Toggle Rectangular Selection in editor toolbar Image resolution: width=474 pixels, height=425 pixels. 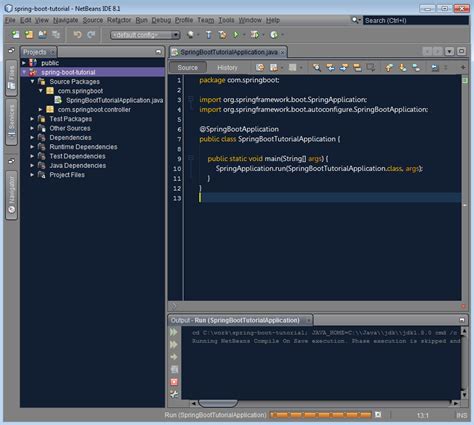(x=371, y=67)
